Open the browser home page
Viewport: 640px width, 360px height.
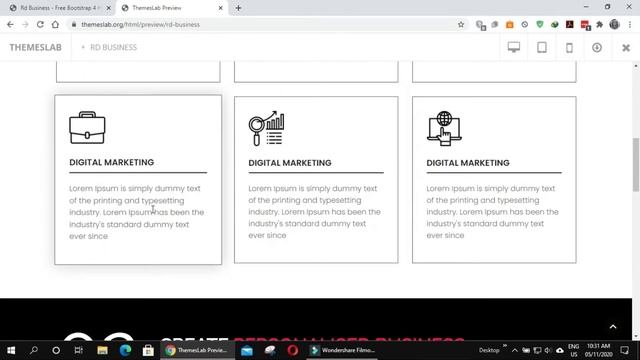pyautogui.click(x=55, y=24)
